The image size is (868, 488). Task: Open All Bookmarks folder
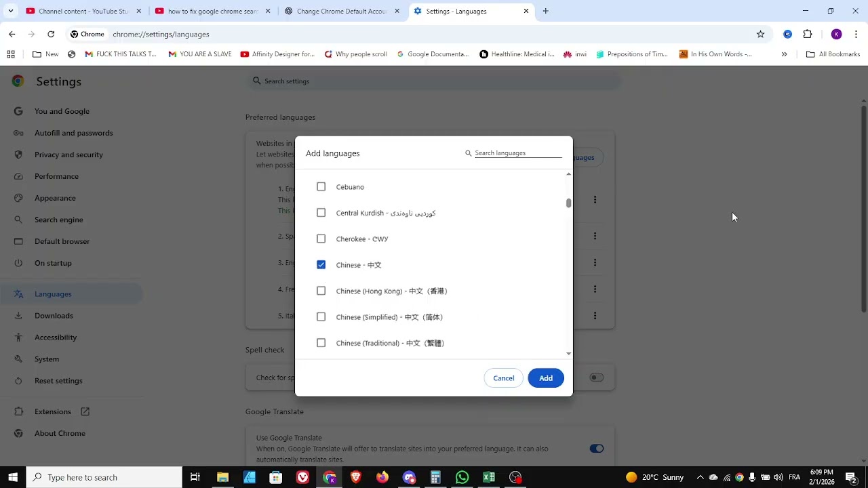[833, 54]
